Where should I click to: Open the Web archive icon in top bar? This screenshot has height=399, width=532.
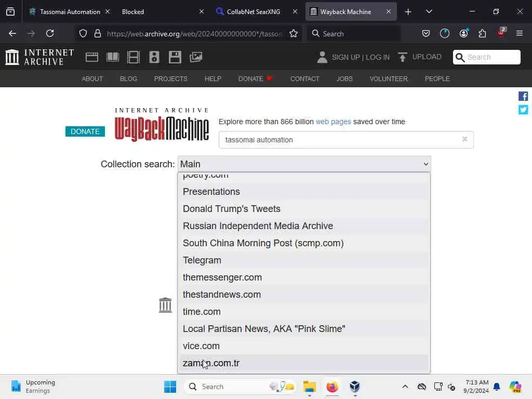[91, 57]
